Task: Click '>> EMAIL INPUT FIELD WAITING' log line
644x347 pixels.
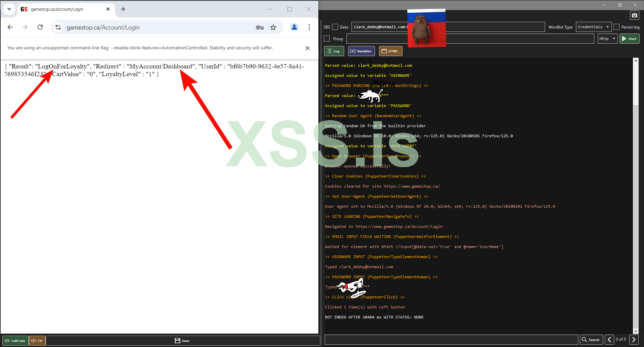Action: 392,237
